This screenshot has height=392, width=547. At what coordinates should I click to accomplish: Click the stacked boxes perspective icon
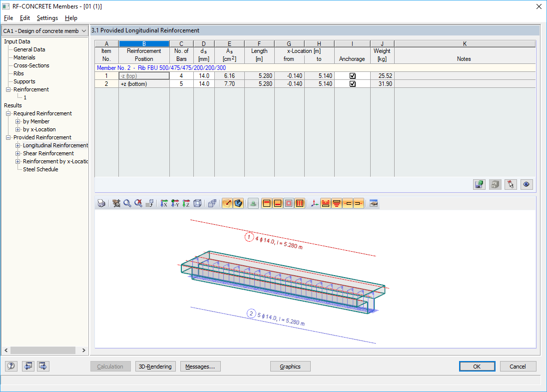(x=212, y=203)
